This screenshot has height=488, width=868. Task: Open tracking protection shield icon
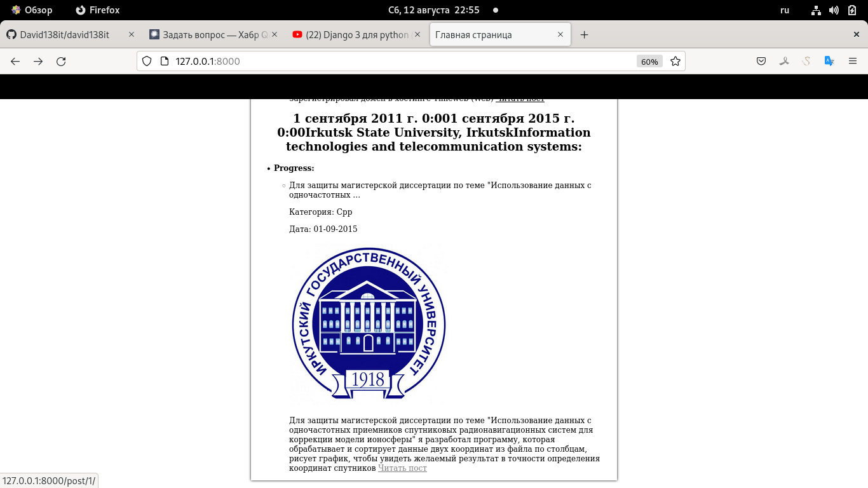(x=147, y=61)
